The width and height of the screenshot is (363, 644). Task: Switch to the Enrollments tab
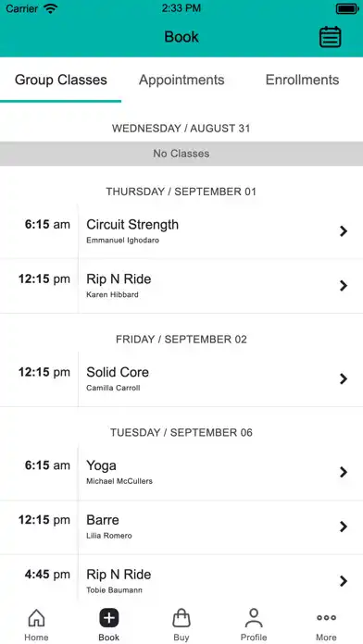[x=302, y=80]
